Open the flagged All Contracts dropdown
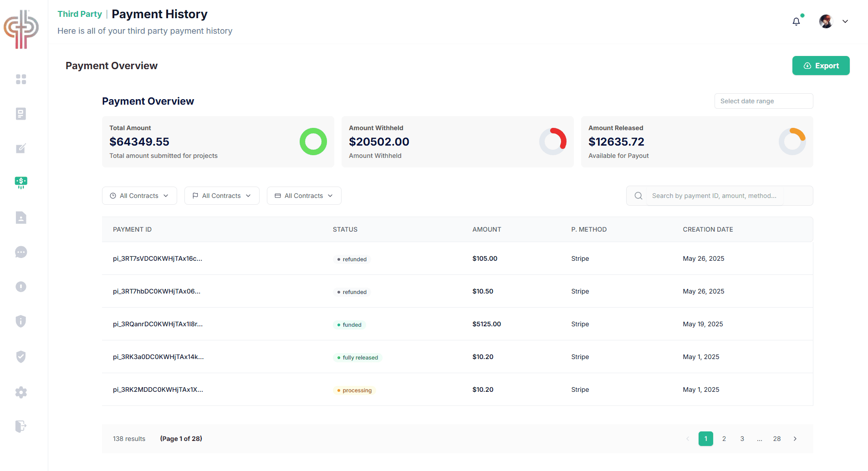The image size is (868, 471). (x=221, y=196)
